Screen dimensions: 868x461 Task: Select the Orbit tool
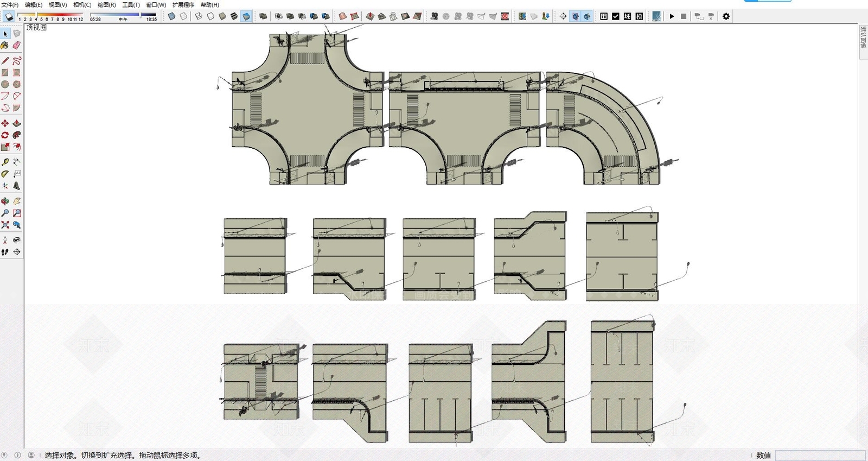[x=5, y=201]
